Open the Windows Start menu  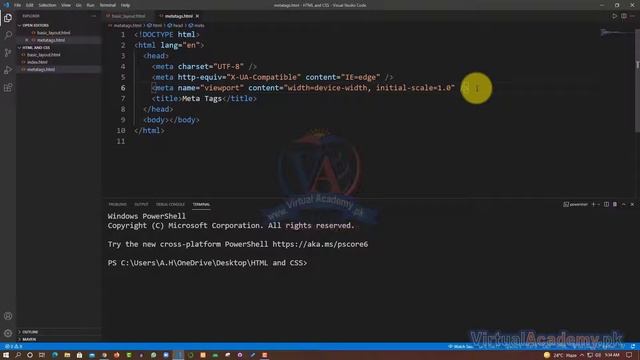click(6, 355)
